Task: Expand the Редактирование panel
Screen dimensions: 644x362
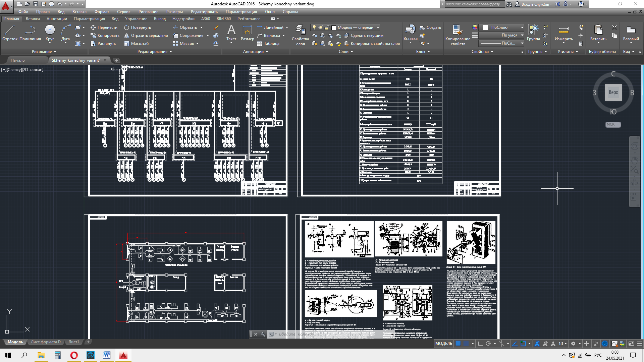Action: pos(155,52)
